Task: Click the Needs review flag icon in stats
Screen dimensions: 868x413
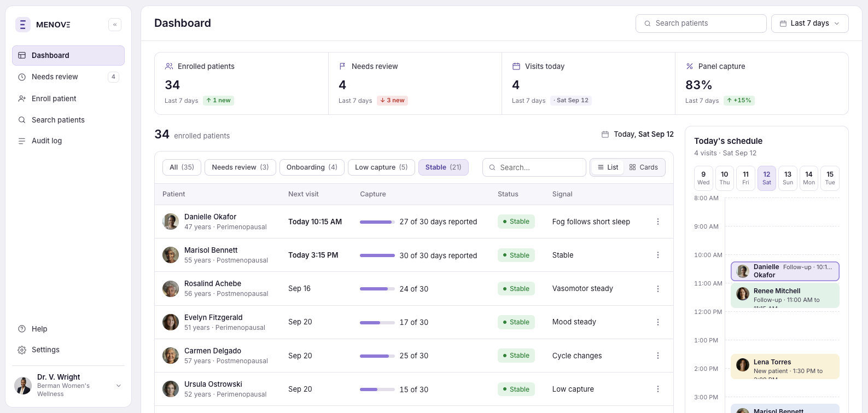Action: [342, 66]
